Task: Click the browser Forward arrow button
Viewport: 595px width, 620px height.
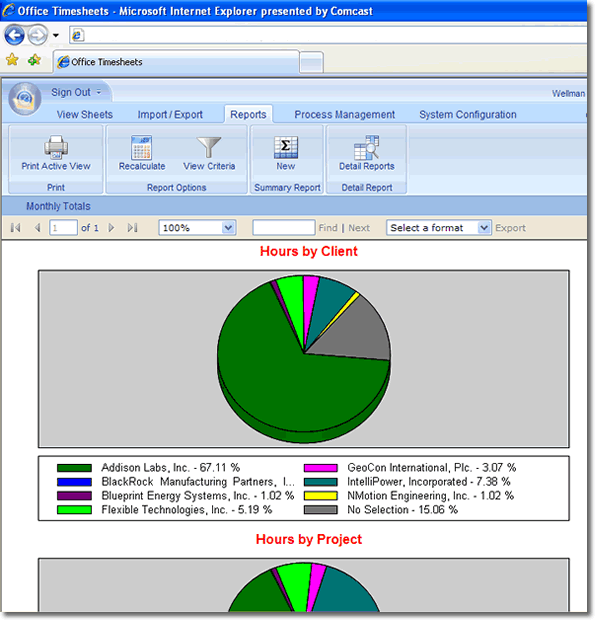Action: click(38, 35)
